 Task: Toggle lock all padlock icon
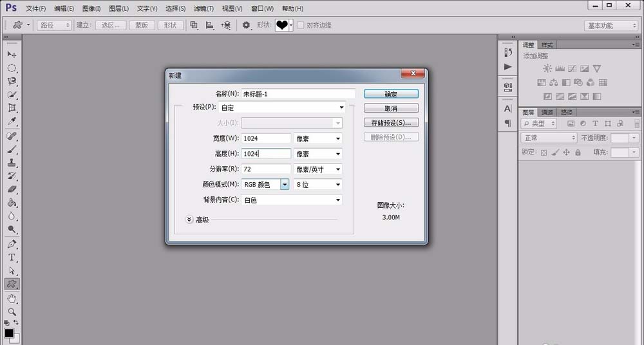(578, 153)
